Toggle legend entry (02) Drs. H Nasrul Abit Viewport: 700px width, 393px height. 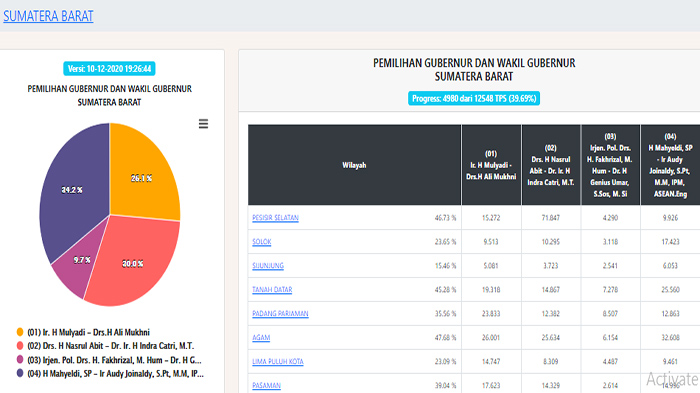pyautogui.click(x=105, y=346)
